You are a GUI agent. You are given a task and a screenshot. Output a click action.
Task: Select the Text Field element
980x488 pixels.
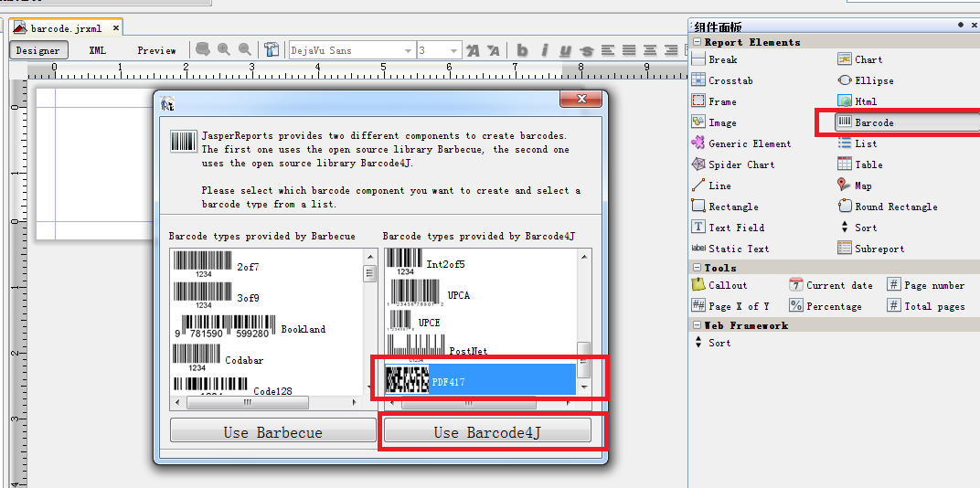pyautogui.click(x=728, y=228)
